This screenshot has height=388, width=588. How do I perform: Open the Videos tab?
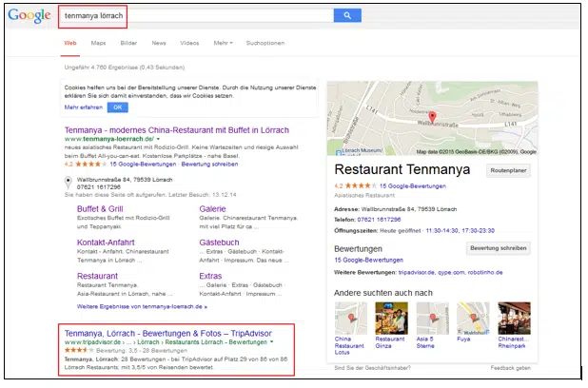(x=189, y=43)
